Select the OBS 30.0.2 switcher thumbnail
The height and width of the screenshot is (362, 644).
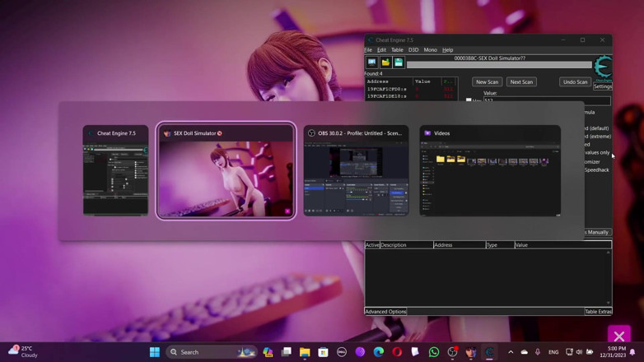356,170
